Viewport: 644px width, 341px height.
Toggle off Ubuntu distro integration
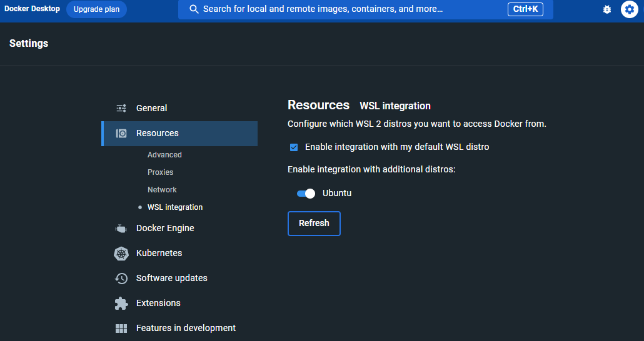pyautogui.click(x=306, y=194)
